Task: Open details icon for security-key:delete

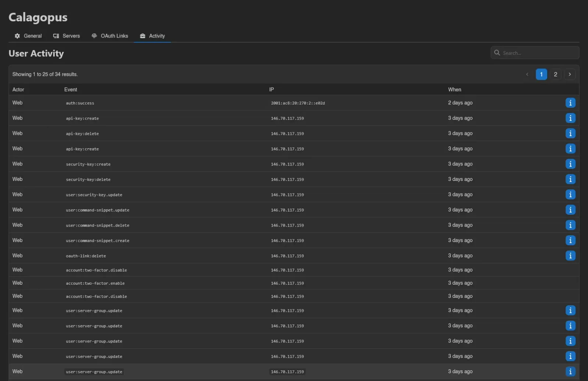Action: pos(570,179)
